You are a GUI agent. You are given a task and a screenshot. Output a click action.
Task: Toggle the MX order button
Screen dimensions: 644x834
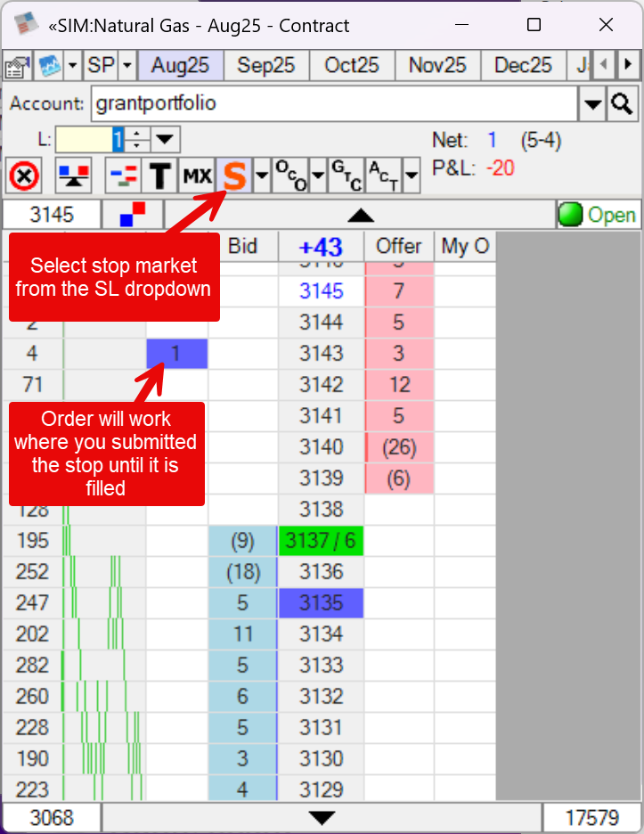(x=196, y=176)
